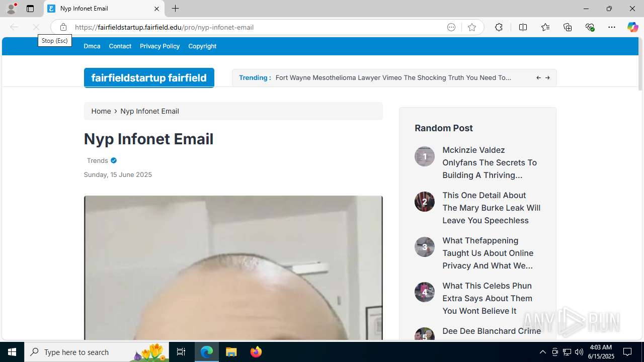Image resolution: width=644 pixels, height=362 pixels.
Task: Click the fairfieldstartup fairfield logo
Action: coord(149,78)
